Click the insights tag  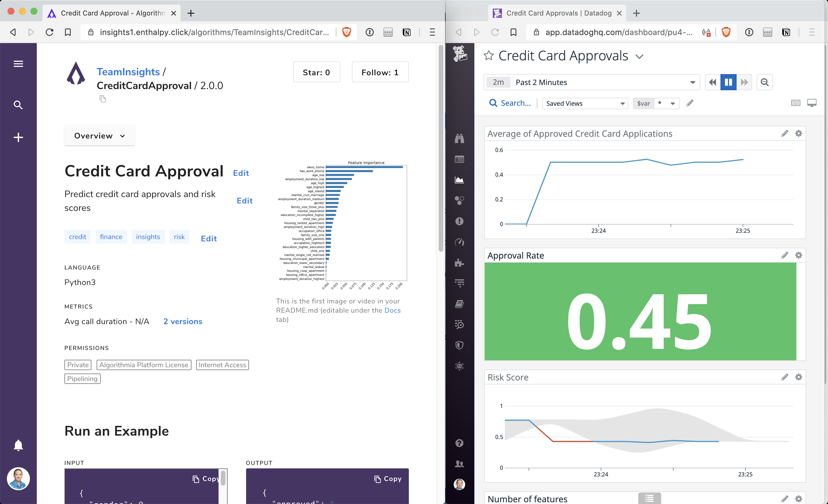pyautogui.click(x=148, y=237)
